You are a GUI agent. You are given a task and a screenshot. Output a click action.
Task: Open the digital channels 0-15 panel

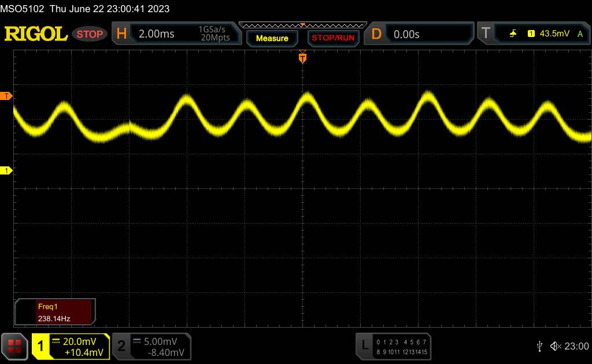pyautogui.click(x=401, y=346)
